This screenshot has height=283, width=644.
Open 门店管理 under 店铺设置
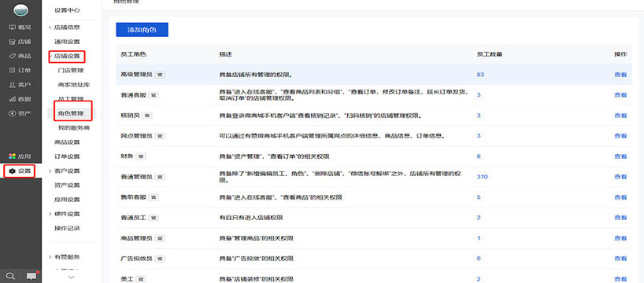click(71, 71)
